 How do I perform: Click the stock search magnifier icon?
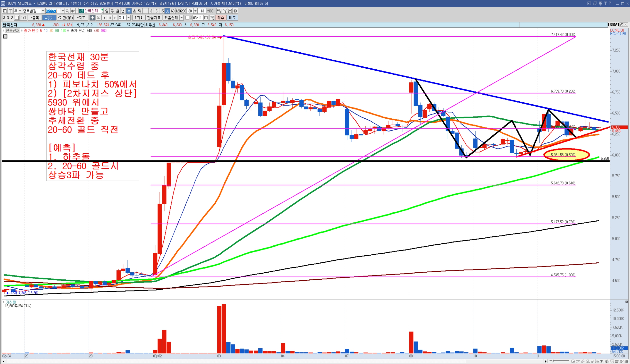coord(67,11)
